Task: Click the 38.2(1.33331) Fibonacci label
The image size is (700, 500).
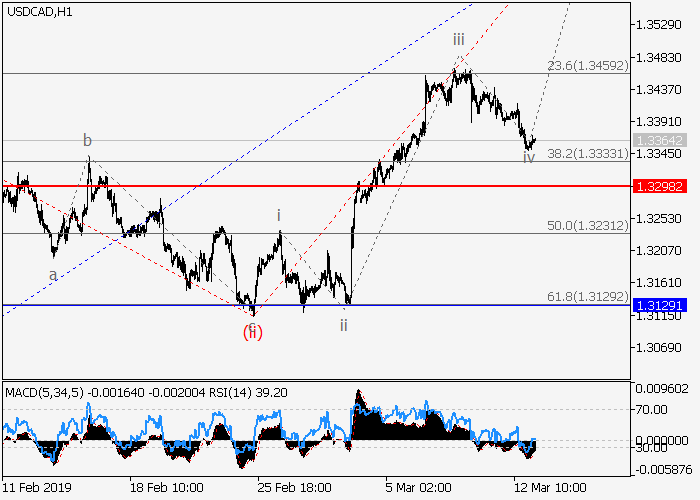Action: (587, 153)
